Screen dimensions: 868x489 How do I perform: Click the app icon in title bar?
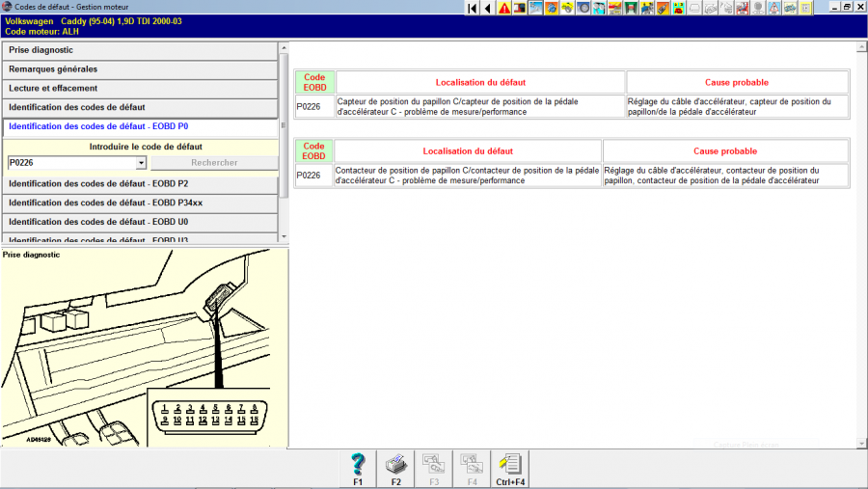(7, 7)
